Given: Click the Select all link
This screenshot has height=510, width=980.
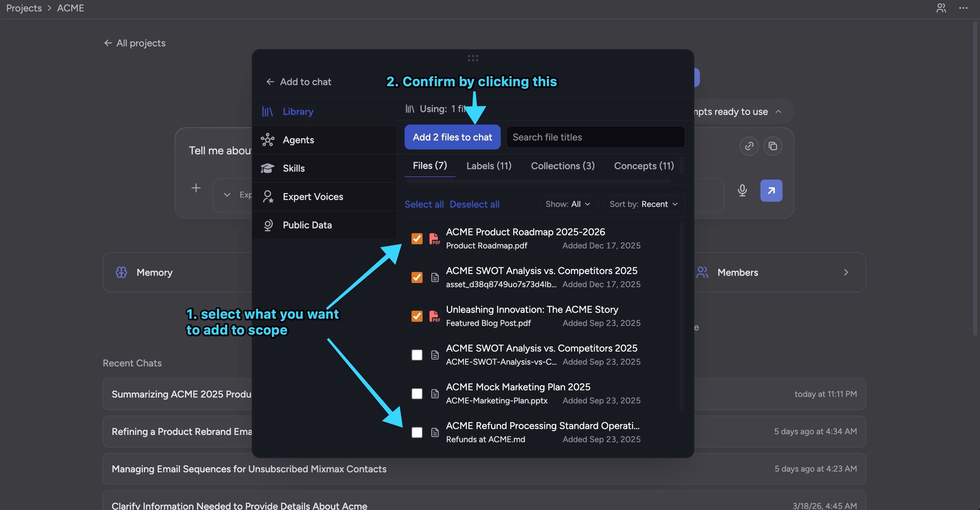Looking at the screenshot, I should point(424,204).
